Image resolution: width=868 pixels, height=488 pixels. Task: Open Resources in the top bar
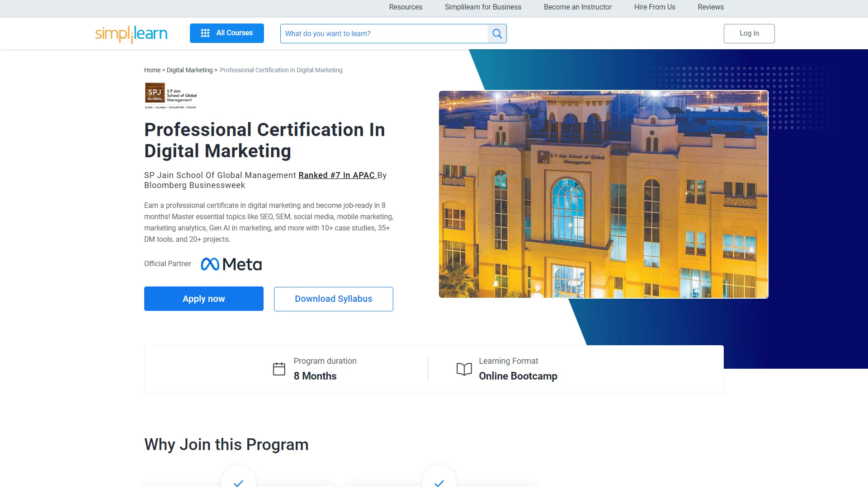tap(406, 7)
